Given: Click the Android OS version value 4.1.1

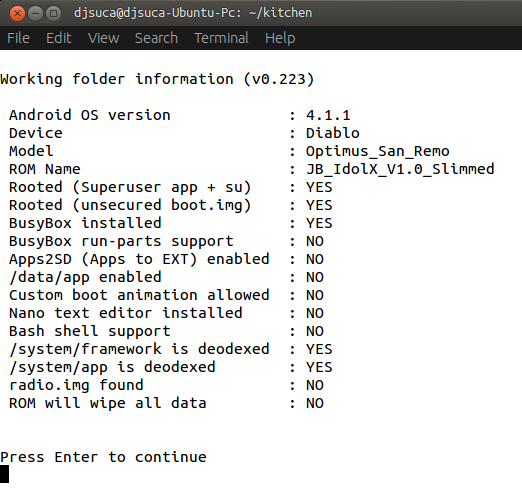Looking at the screenshot, I should tap(328, 115).
